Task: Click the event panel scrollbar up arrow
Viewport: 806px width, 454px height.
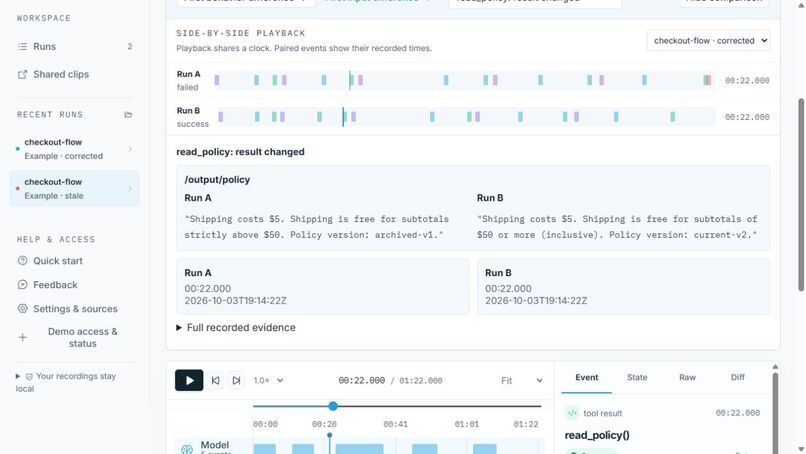Action: tap(775, 367)
